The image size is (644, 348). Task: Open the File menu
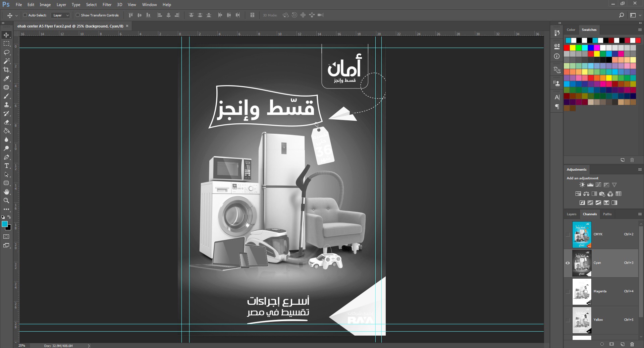(19, 5)
